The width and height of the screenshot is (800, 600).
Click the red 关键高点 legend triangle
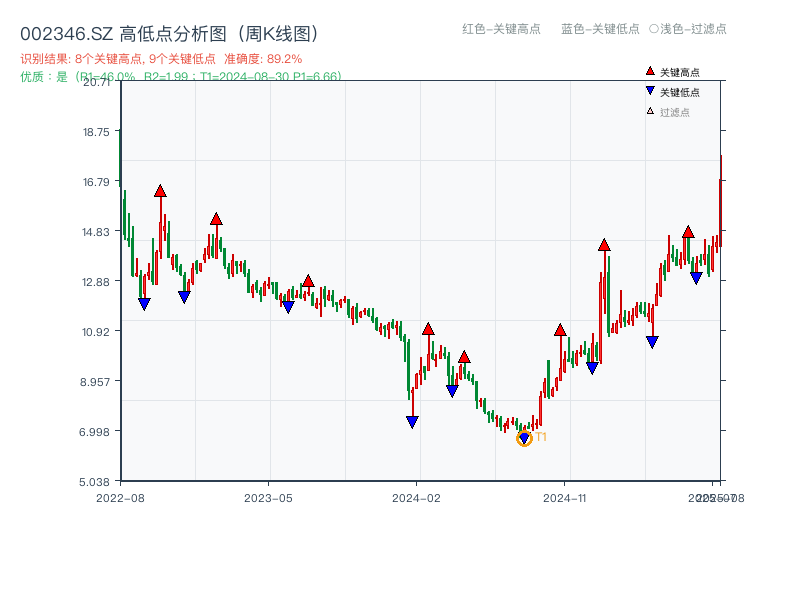click(650, 72)
